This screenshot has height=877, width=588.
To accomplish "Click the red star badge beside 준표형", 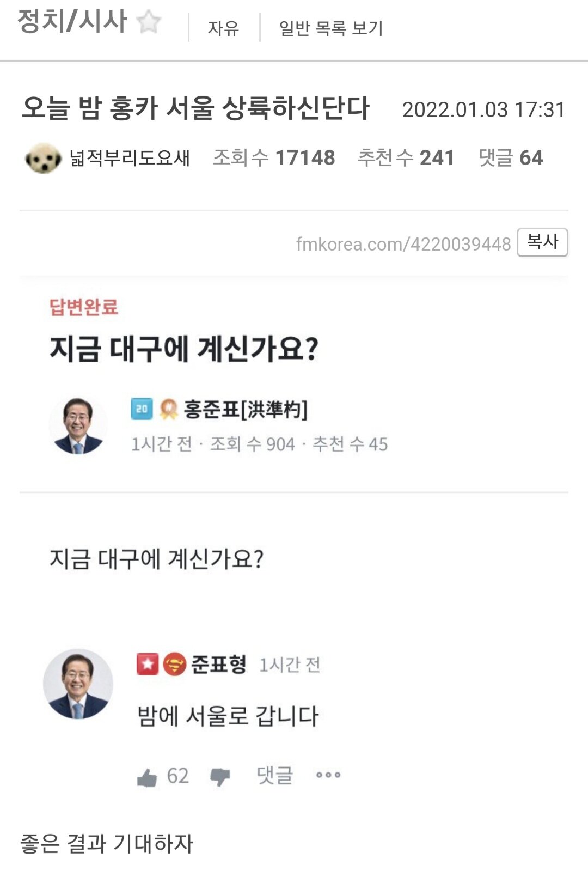I will [148, 665].
